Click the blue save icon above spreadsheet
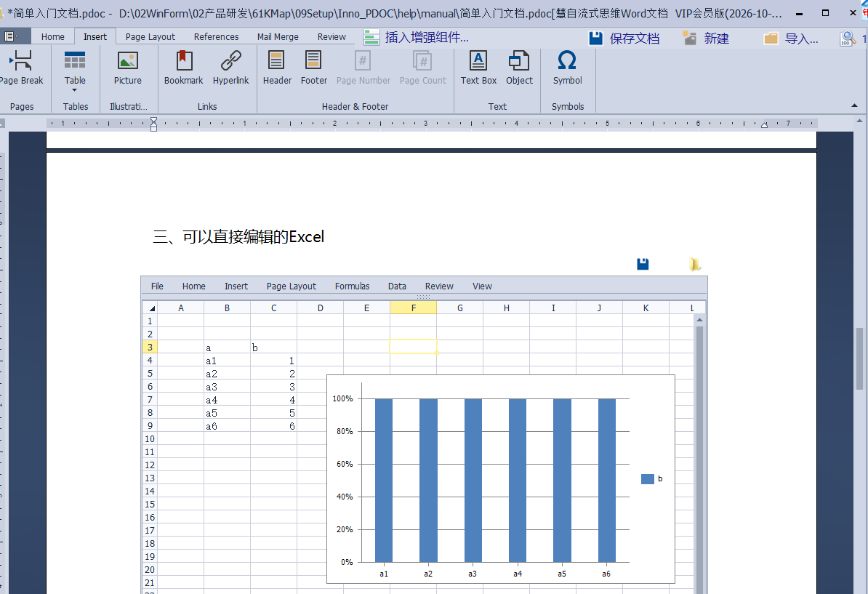 coord(643,264)
